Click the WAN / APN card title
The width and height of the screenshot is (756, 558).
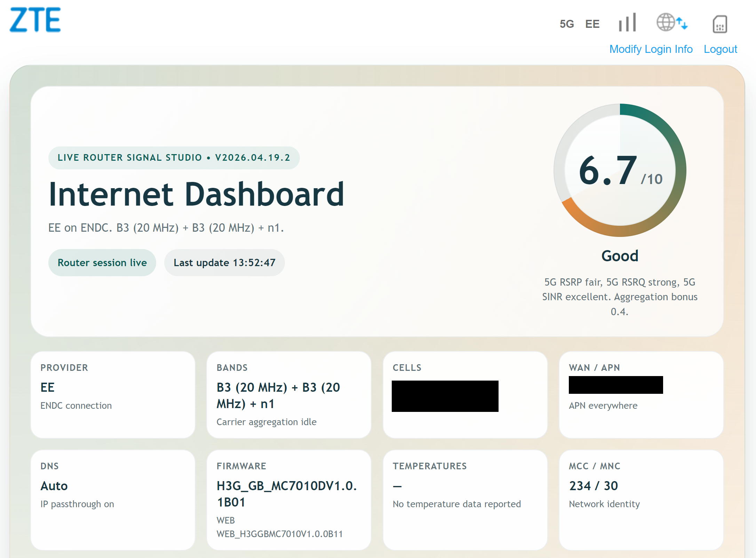coord(595,368)
